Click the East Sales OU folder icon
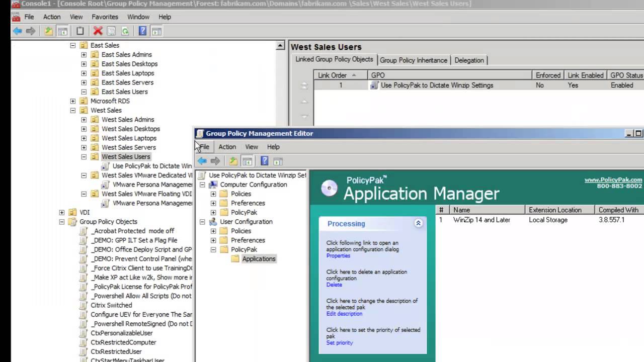The width and height of the screenshot is (644, 362). coord(84,45)
